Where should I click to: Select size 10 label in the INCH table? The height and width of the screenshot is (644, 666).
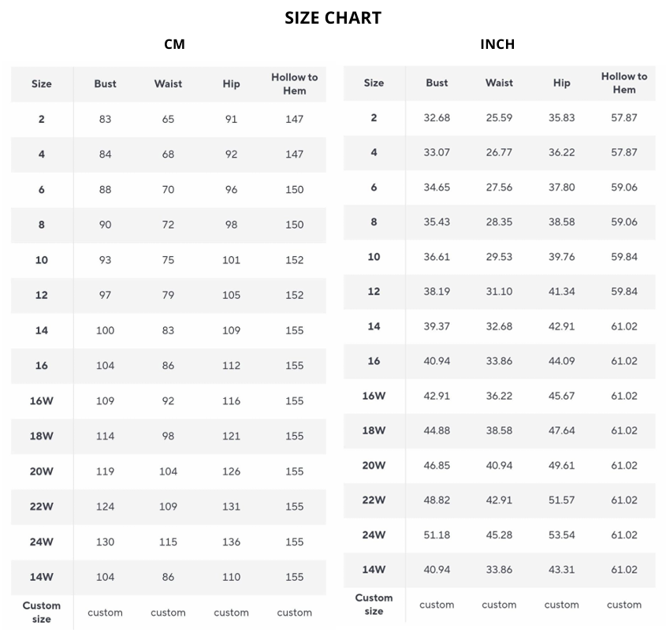[x=374, y=256]
